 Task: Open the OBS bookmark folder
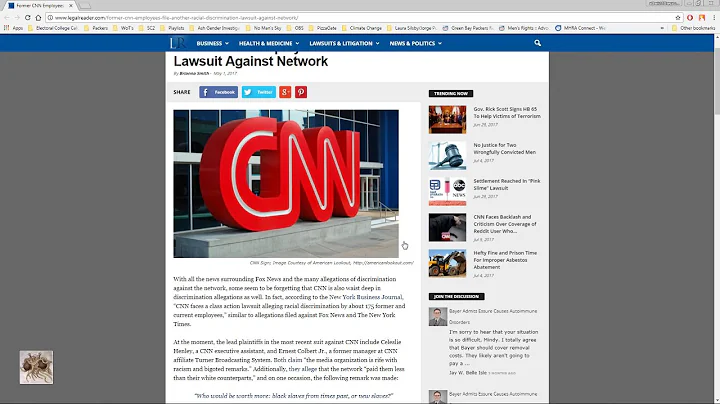tap(295, 28)
